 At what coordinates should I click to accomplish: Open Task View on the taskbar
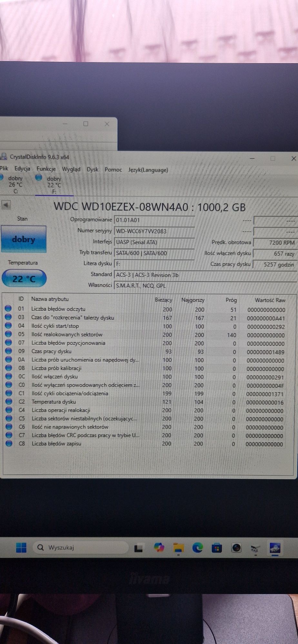(x=139, y=548)
